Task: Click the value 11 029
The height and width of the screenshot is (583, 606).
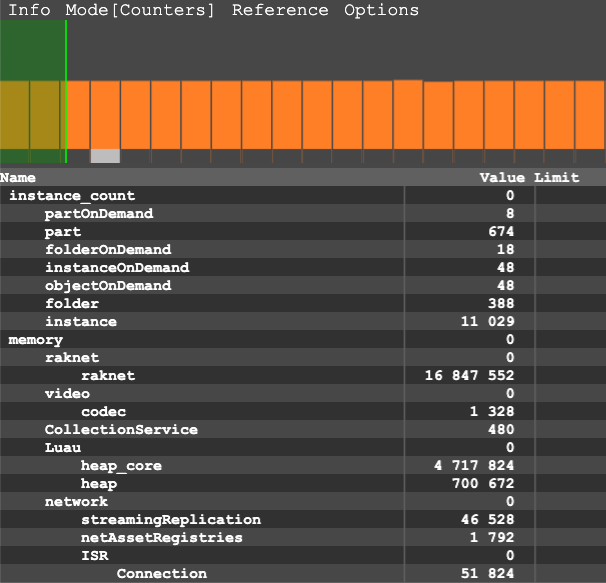Action: 488,321
